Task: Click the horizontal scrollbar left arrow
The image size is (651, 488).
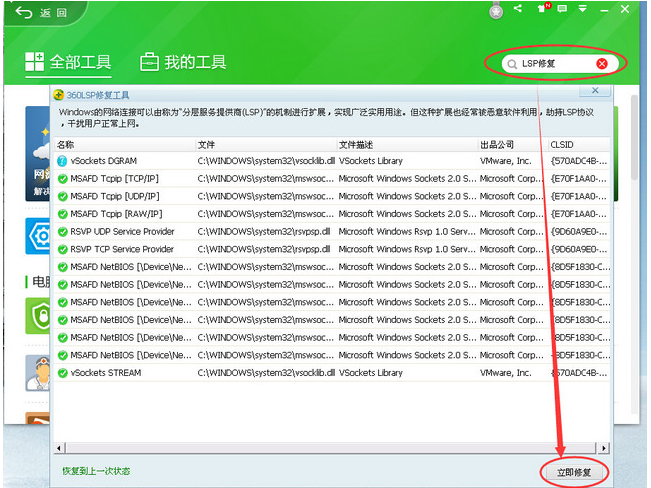Action: [x=59, y=448]
